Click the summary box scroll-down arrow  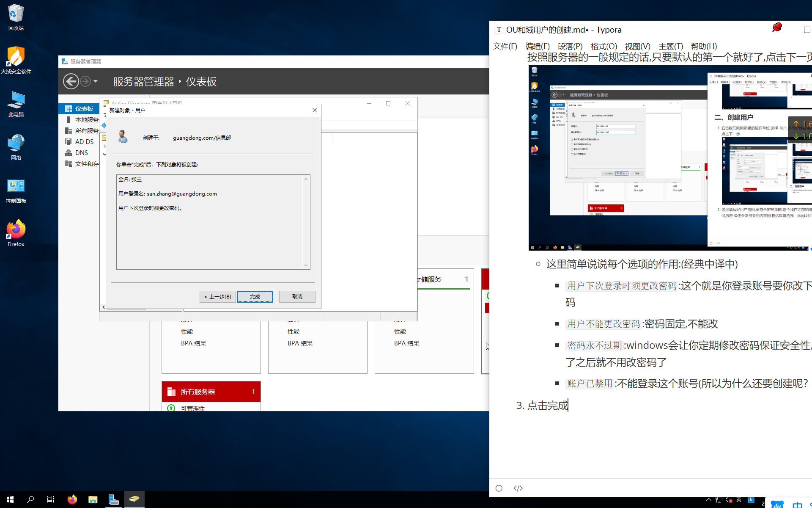[306, 265]
